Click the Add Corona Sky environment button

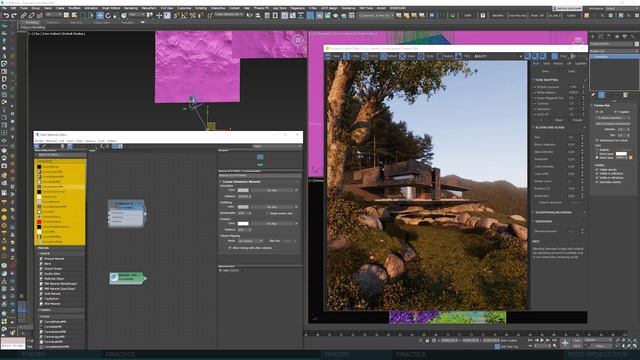pos(612,124)
